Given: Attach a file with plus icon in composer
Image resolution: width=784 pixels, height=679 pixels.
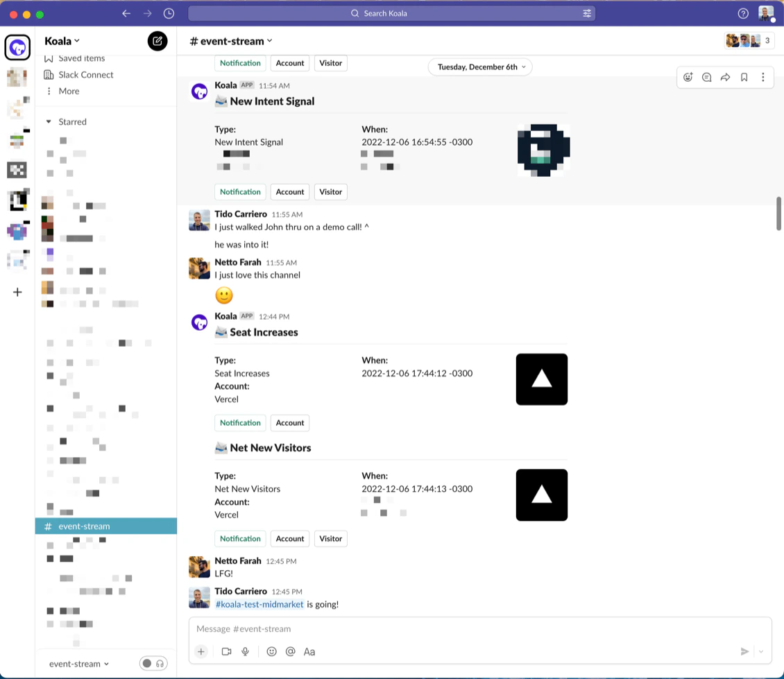Looking at the screenshot, I should (201, 651).
